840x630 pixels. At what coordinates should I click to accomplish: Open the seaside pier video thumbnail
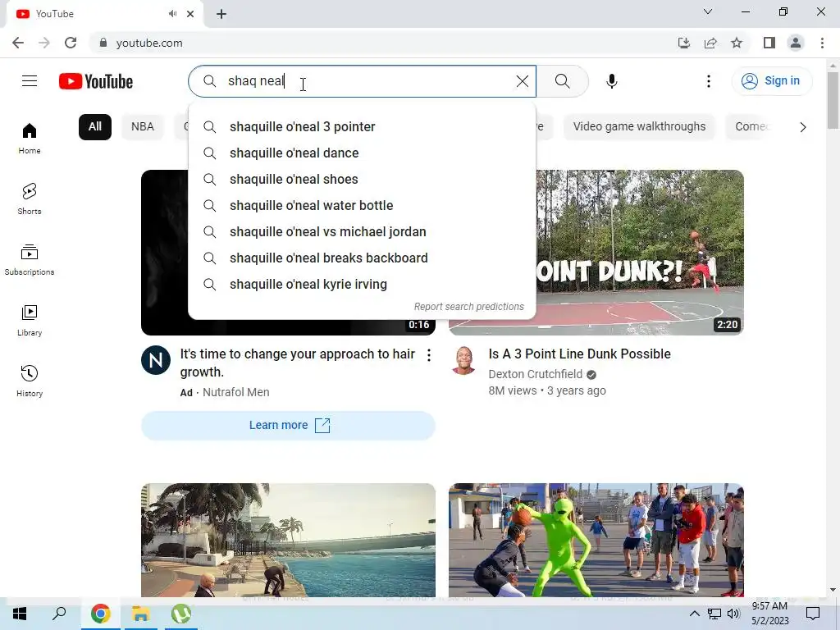pyautogui.click(x=288, y=540)
